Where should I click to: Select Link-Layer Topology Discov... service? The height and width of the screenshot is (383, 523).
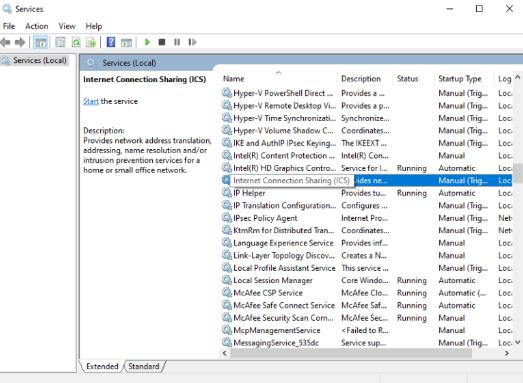(367, 255)
